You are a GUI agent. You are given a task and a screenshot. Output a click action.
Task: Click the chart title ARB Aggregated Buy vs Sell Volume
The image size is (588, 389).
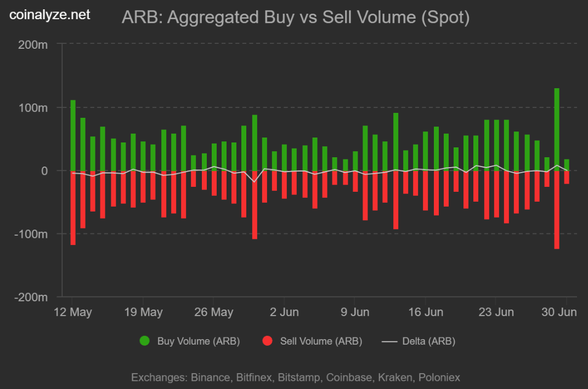point(296,17)
